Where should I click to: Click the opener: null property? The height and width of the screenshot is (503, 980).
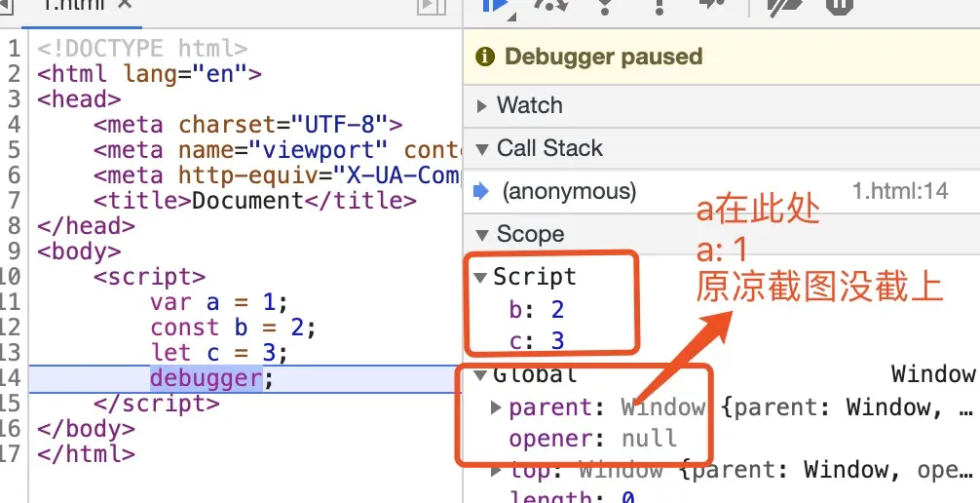point(593,439)
